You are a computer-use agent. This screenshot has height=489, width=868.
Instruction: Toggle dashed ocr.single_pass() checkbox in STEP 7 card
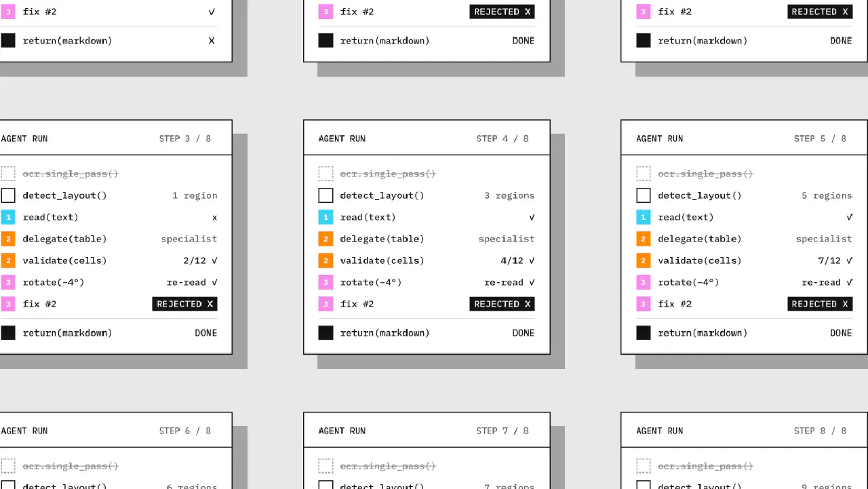click(325, 466)
